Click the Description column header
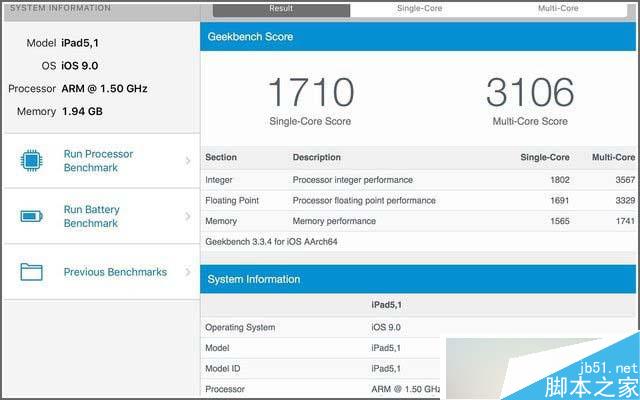This screenshot has height=400, width=640. (316, 158)
